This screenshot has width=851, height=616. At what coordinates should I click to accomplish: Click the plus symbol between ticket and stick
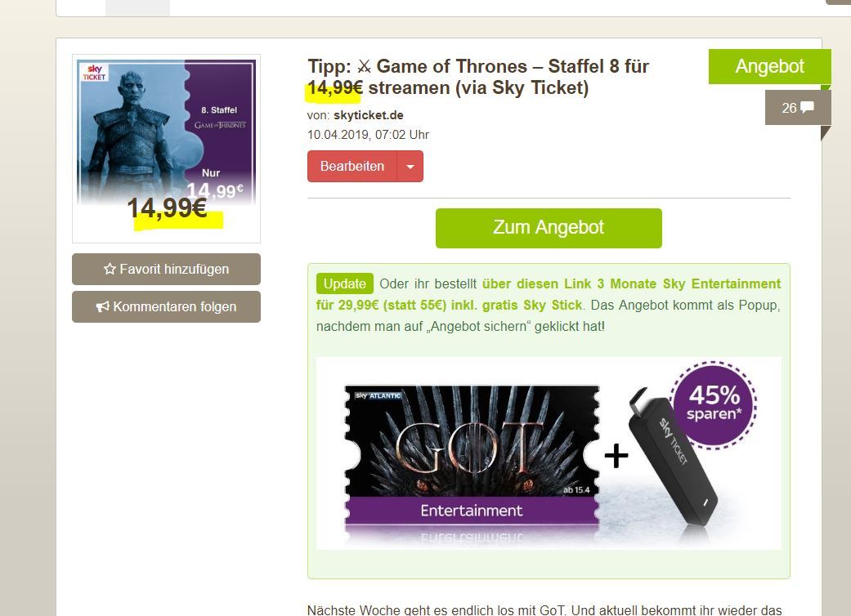click(x=616, y=456)
